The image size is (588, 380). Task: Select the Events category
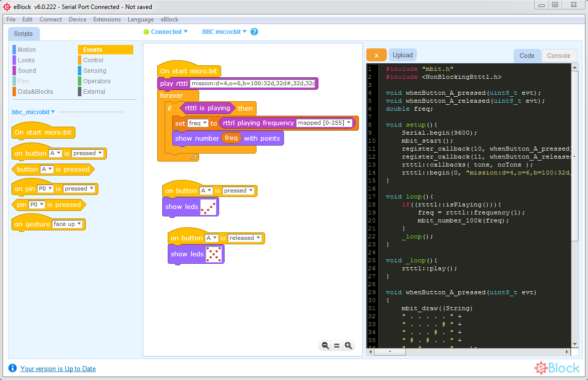click(x=106, y=50)
